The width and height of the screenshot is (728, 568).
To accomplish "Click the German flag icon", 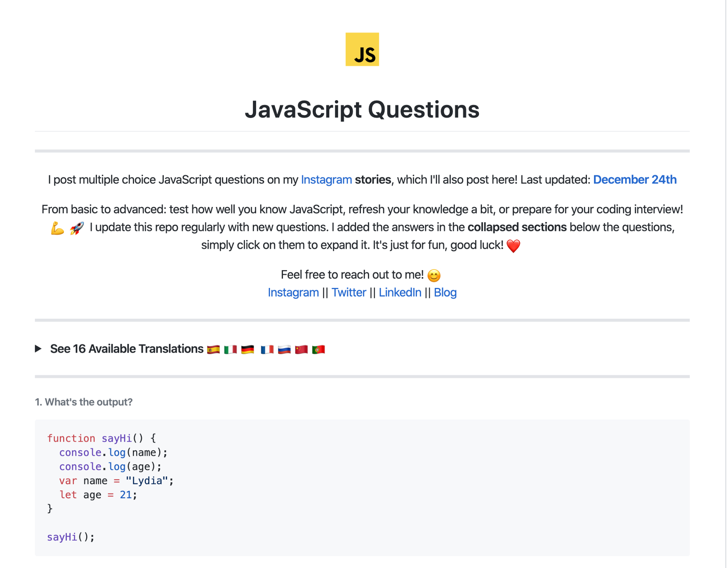I will point(247,349).
